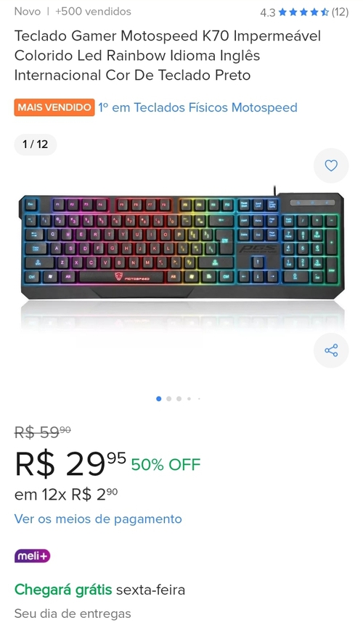Select the second image carousel dot
363x644 pixels.
(169, 399)
